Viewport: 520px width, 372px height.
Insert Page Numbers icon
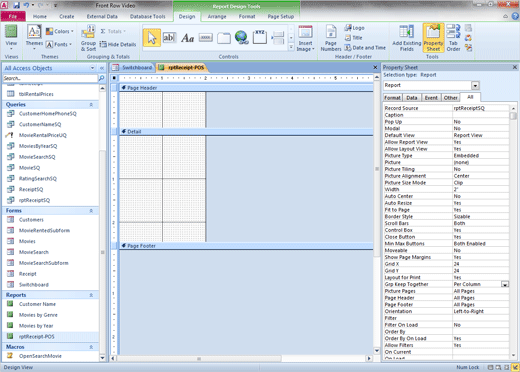point(331,38)
